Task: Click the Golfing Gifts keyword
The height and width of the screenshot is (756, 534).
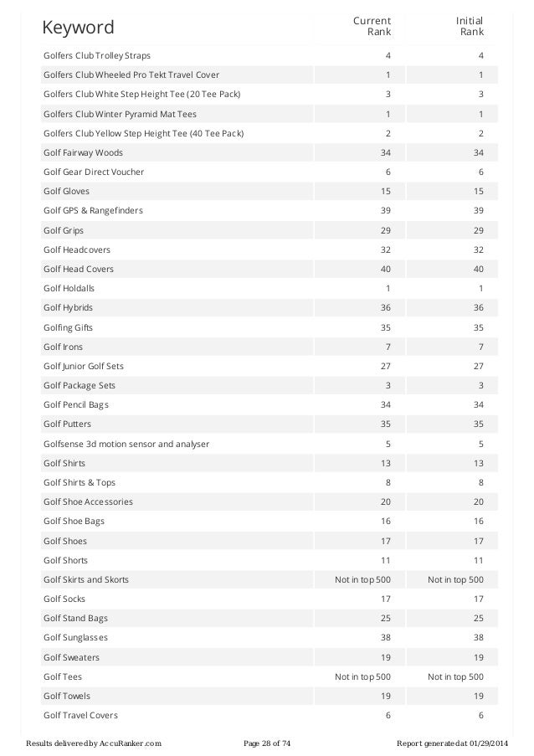Action: (x=68, y=328)
